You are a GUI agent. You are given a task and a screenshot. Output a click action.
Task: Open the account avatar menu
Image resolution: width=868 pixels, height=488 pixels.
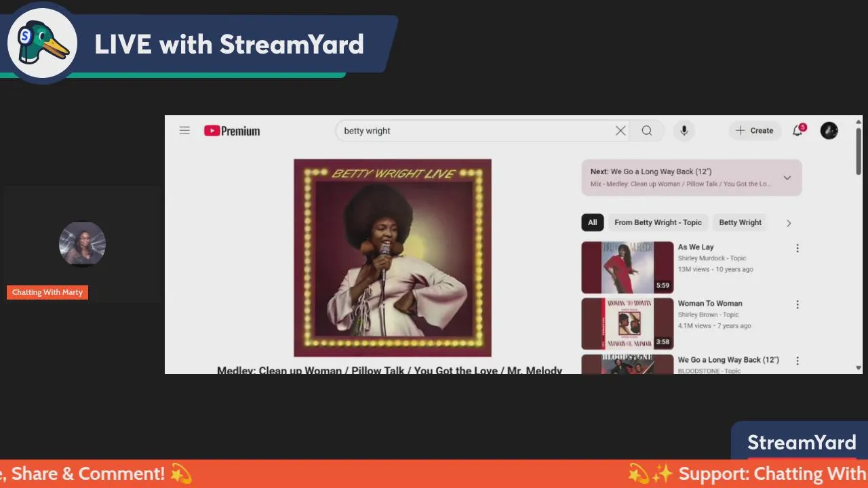pos(829,131)
